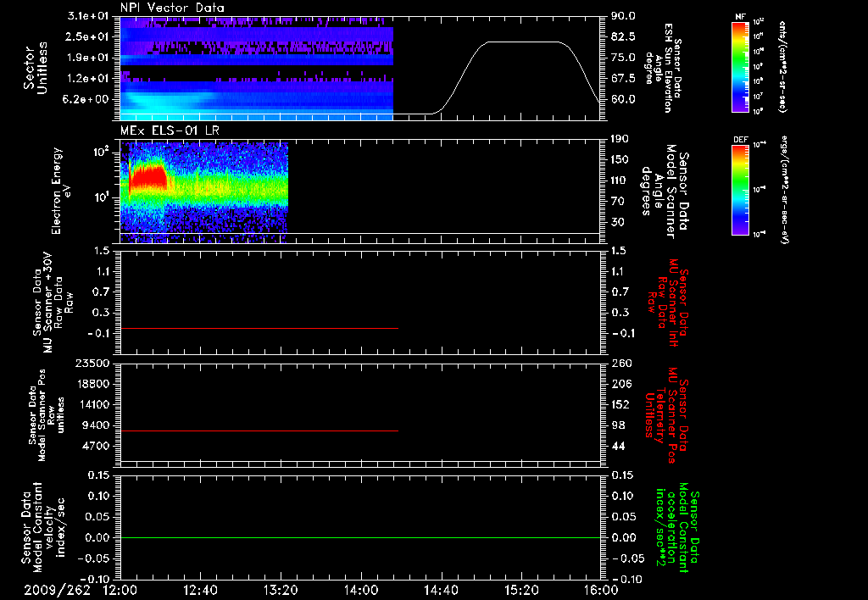Screen dimensions: 868x600
Task: Click the Model Scanner Pos Raw axis title
Action: (47, 415)
